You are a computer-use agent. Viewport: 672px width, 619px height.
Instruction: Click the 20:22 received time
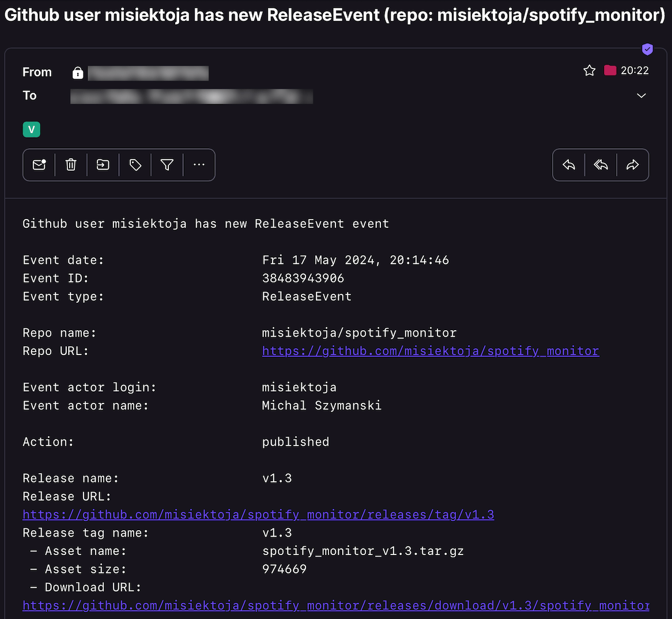coord(635,70)
